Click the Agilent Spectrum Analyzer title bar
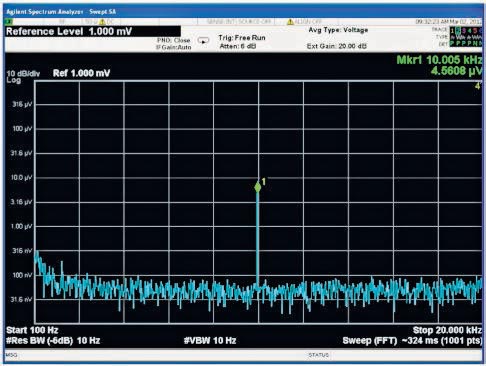 [x=244, y=12]
